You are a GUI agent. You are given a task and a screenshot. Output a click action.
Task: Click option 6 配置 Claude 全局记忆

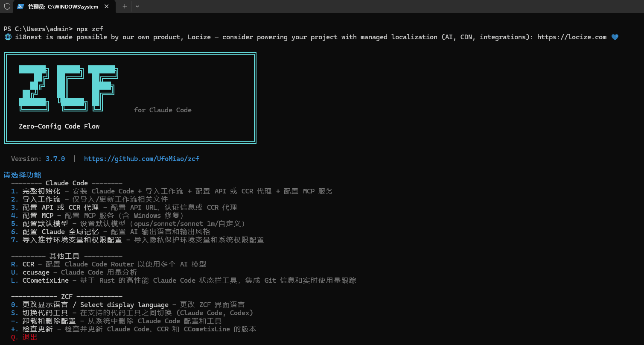click(111, 232)
